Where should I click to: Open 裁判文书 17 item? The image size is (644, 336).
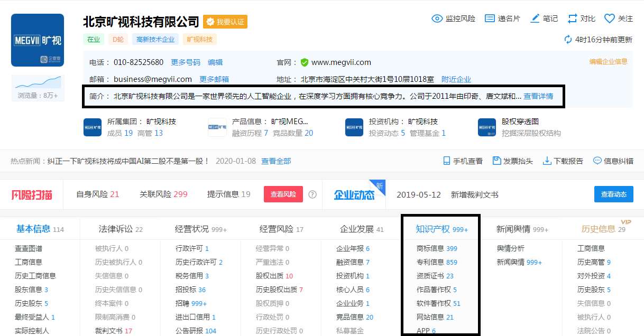[x=114, y=331]
